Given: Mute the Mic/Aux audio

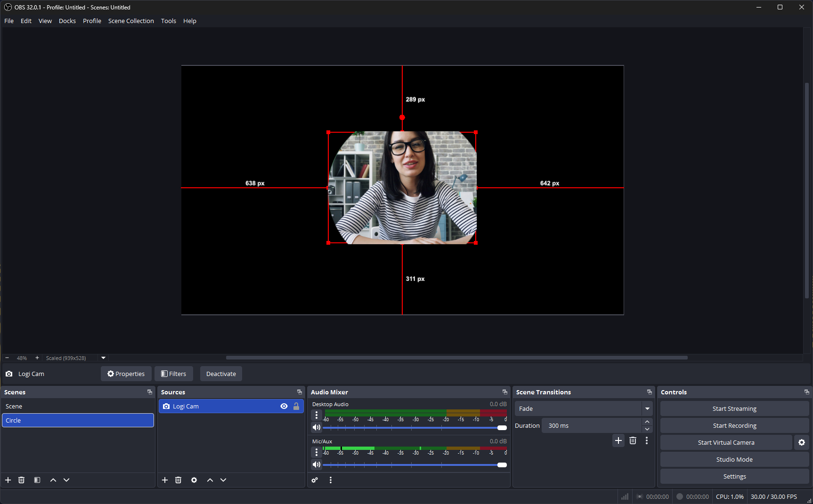Looking at the screenshot, I should click(317, 464).
